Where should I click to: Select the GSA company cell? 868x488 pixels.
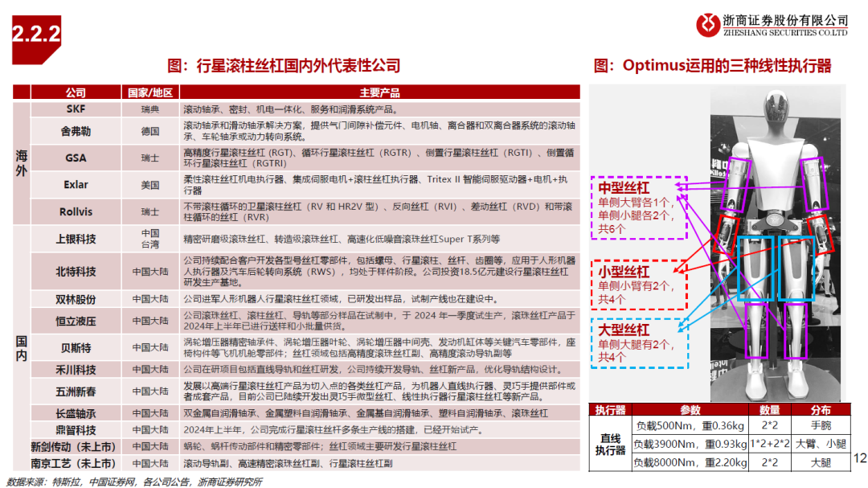pyautogui.click(x=76, y=158)
